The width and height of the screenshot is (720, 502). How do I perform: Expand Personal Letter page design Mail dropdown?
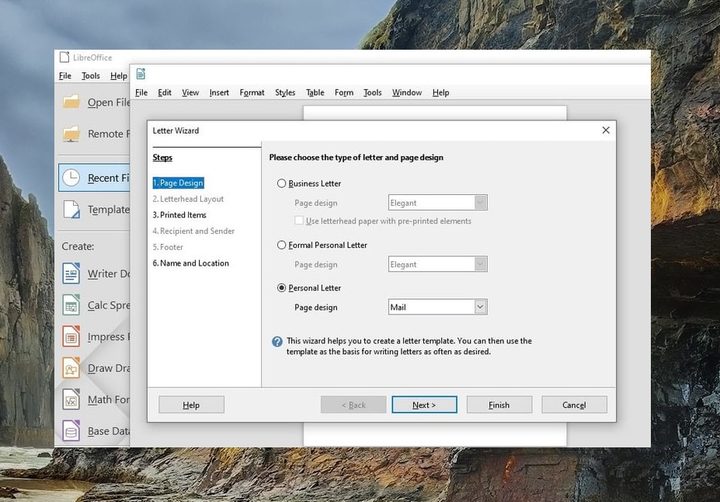pyautogui.click(x=481, y=307)
